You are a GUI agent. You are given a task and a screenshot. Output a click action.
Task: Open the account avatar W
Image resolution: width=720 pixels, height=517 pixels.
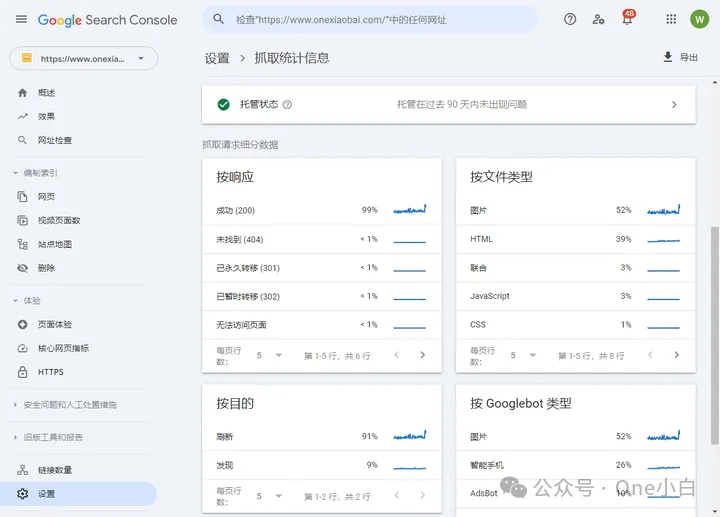(x=699, y=19)
